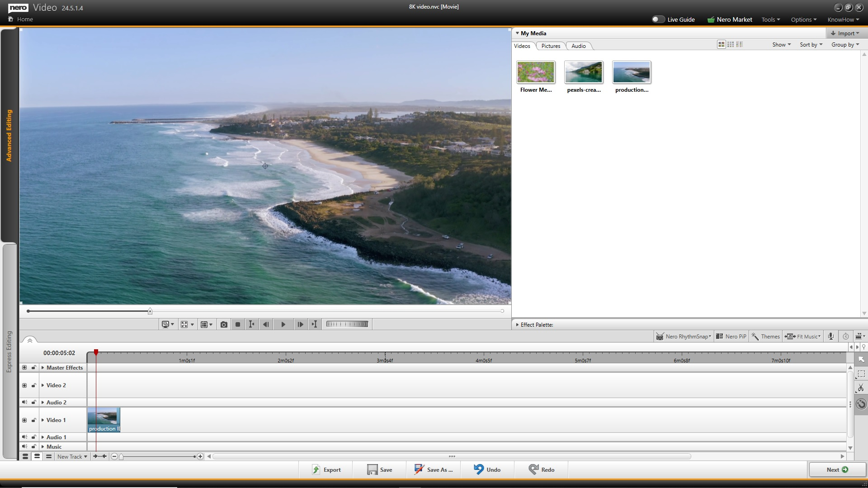Toggle the Live Guide switch
Image resolution: width=868 pixels, height=488 pixels.
point(658,19)
